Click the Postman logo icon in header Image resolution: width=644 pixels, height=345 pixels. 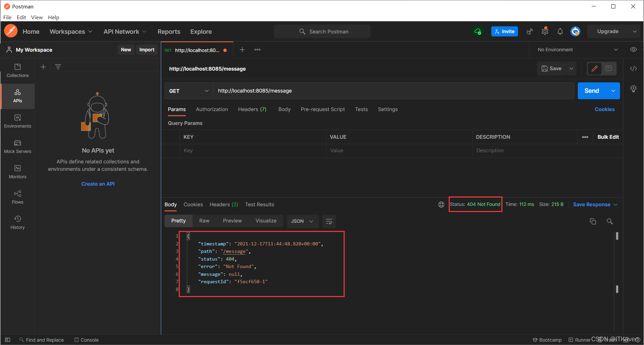pos(11,31)
